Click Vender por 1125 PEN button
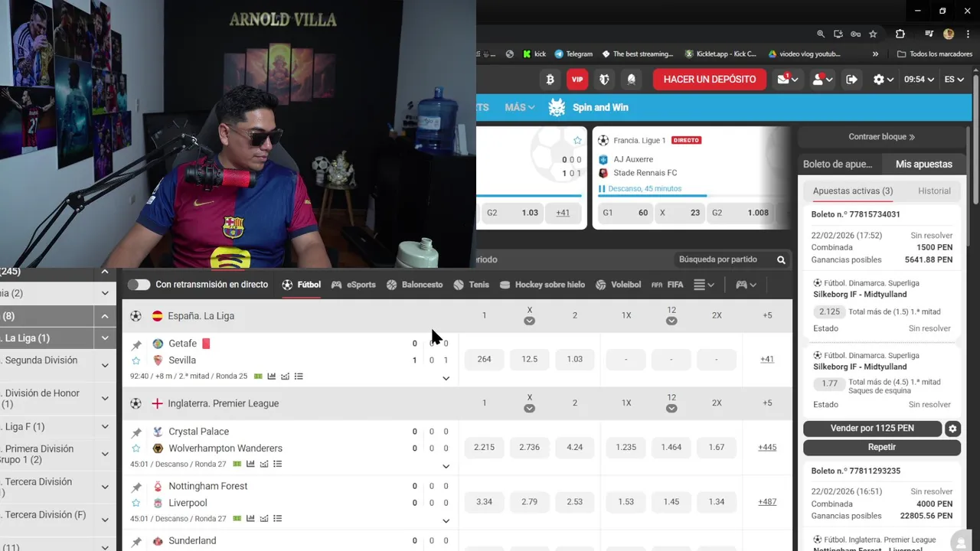980x551 pixels. coord(872,429)
